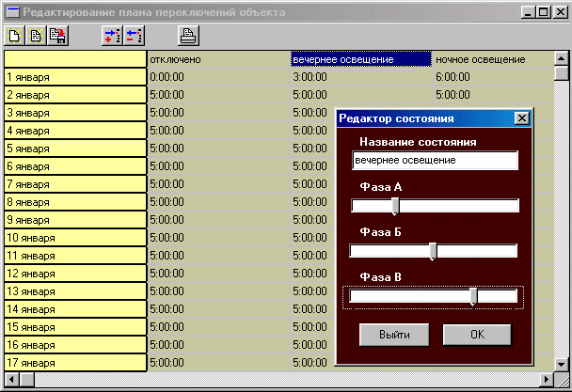This screenshot has height=392, width=572.
Task: Select the отключено column header
Action: [x=218, y=59]
